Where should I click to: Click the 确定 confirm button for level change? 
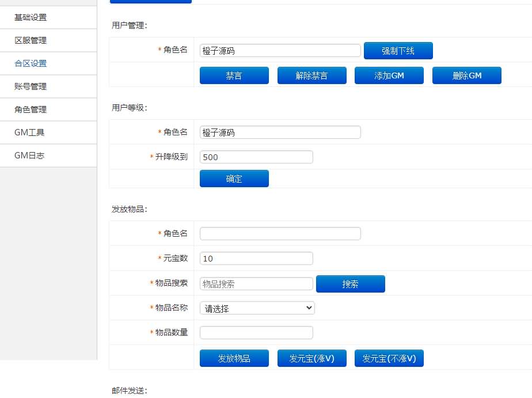[234, 178]
